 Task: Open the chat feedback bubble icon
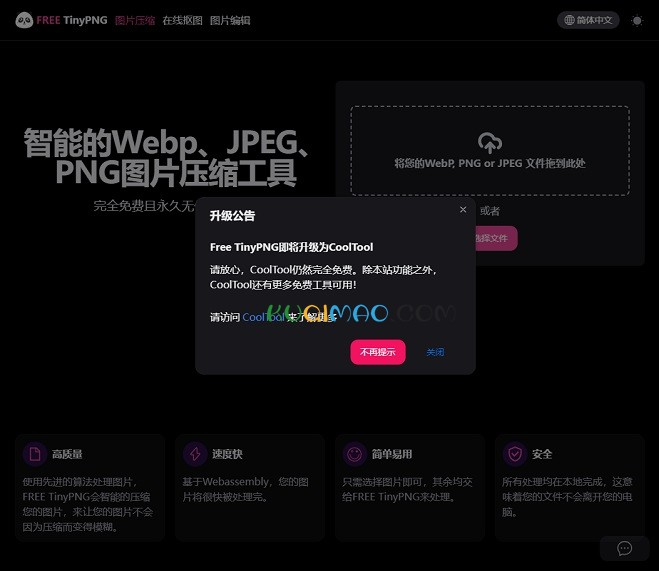[624, 548]
